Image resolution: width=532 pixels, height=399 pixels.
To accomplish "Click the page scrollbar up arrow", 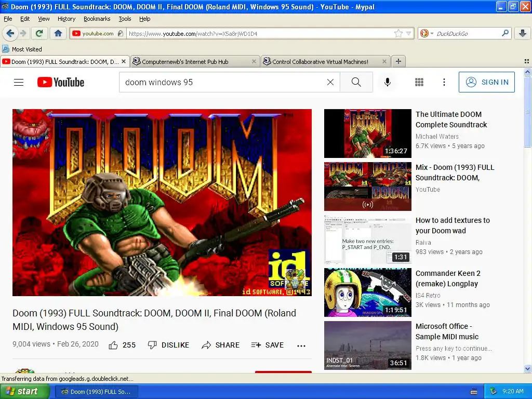I will (x=527, y=72).
